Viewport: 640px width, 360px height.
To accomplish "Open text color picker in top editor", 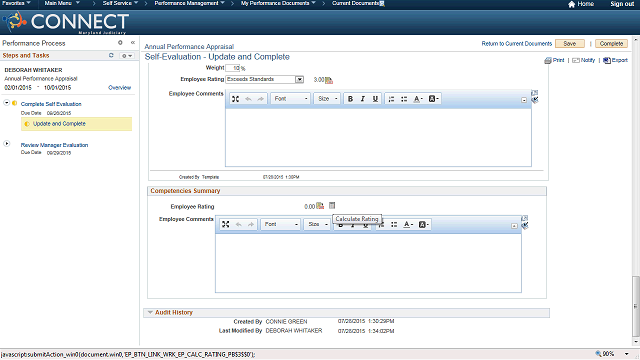I will tap(418, 99).
